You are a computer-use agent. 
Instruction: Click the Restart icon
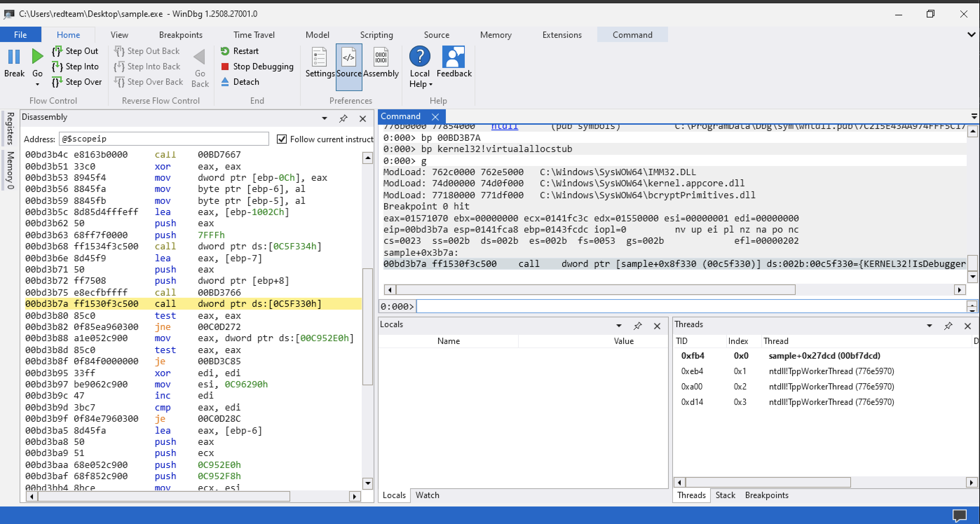coord(225,51)
